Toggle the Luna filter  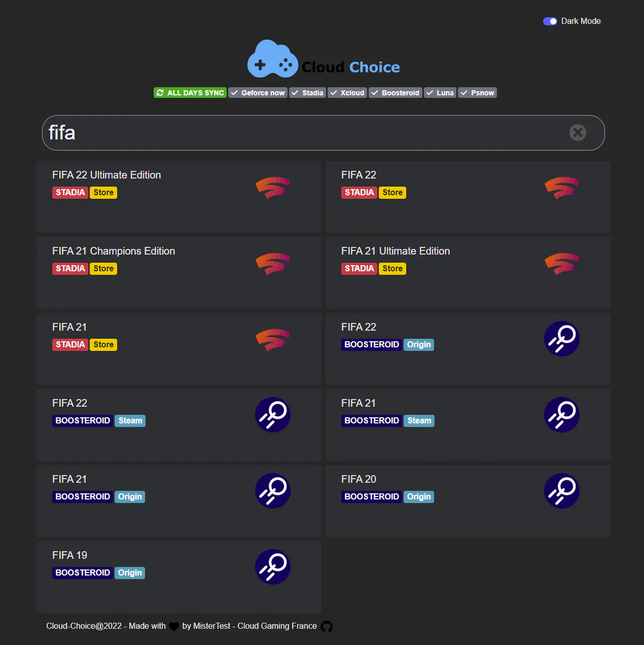440,93
